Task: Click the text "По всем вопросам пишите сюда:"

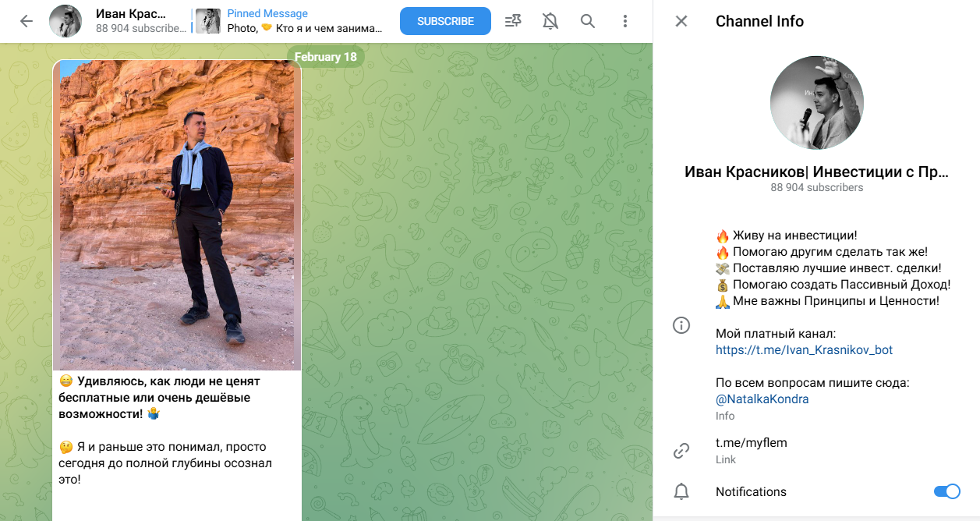Action: point(812,382)
